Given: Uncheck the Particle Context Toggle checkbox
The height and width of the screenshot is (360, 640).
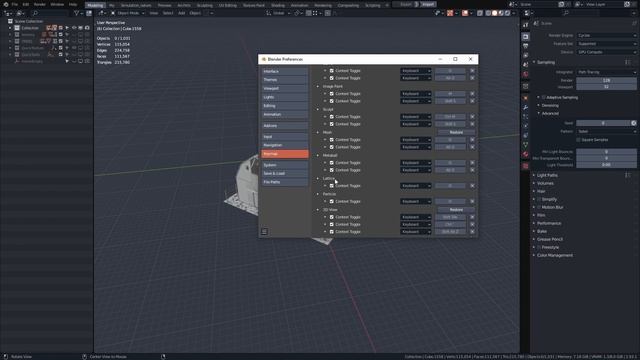Looking at the screenshot, I should click(331, 201).
